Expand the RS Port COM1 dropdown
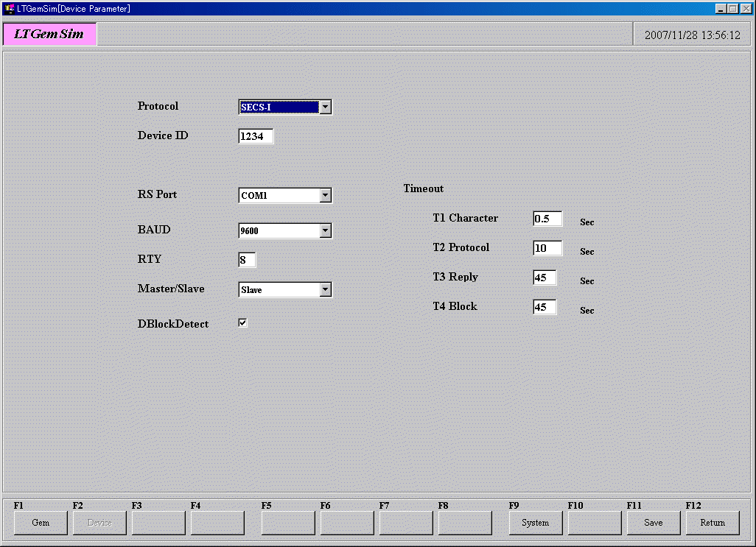The height and width of the screenshot is (547, 756). pyautogui.click(x=325, y=196)
